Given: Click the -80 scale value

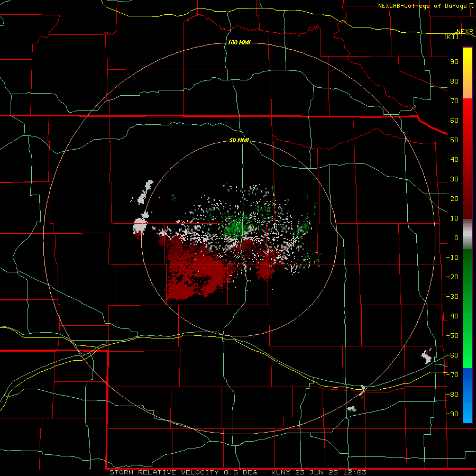Looking at the screenshot, I should click(453, 395).
